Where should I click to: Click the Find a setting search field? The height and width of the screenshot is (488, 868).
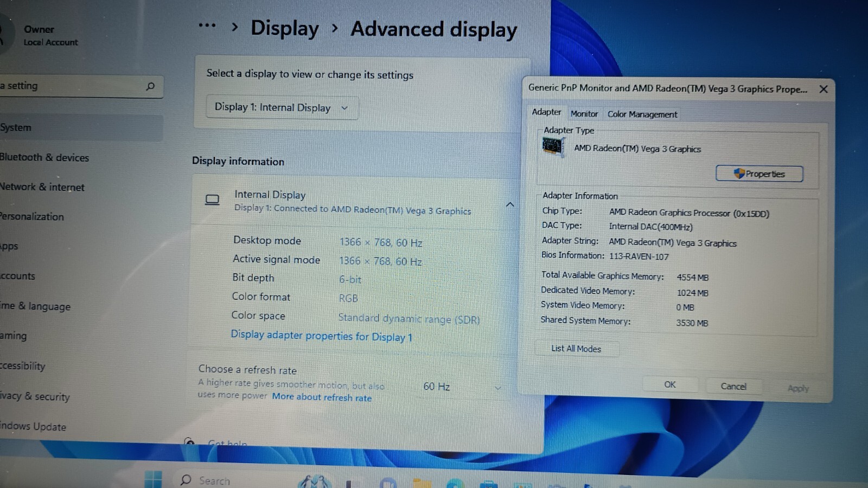[79, 86]
